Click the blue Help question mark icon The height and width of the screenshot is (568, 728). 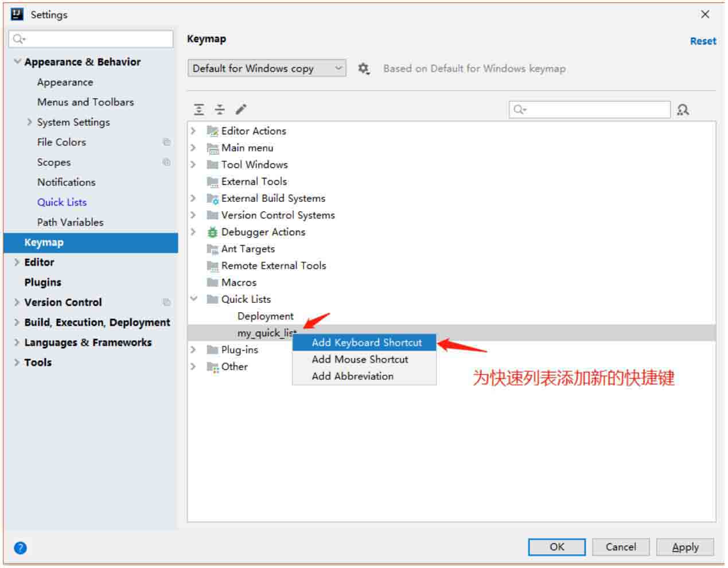coord(20,548)
